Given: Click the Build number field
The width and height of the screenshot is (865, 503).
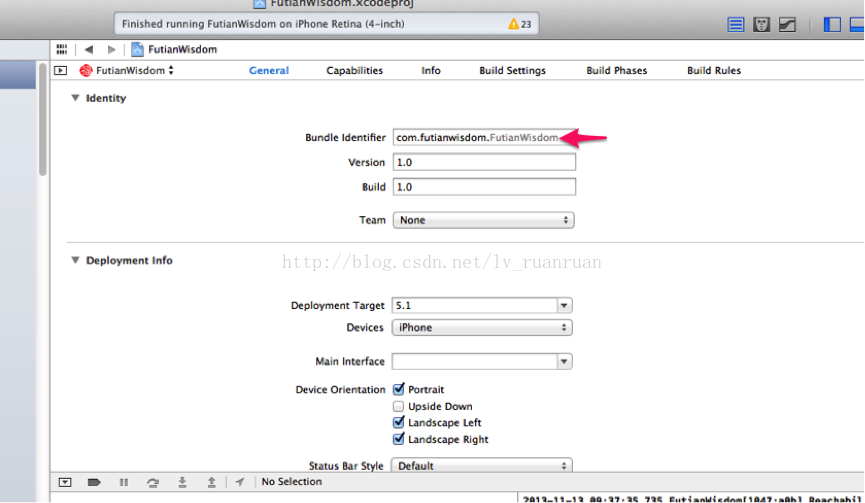Looking at the screenshot, I should [x=484, y=187].
